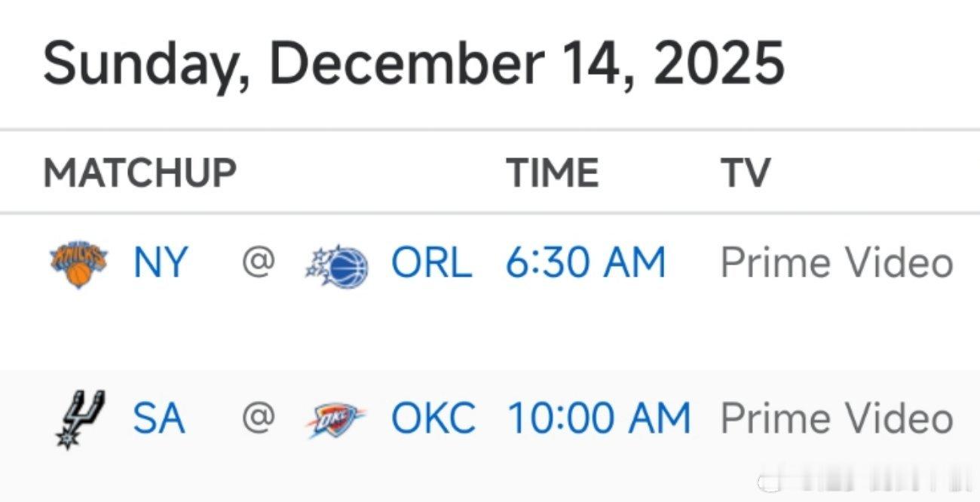Click the MATCHUP column header
The image size is (980, 502).
140,173
